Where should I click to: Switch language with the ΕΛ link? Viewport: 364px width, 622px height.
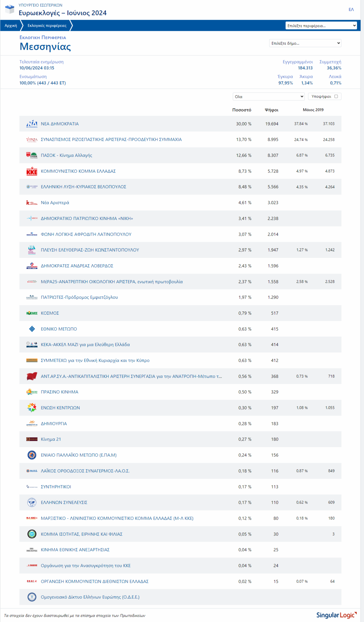pos(351,9)
